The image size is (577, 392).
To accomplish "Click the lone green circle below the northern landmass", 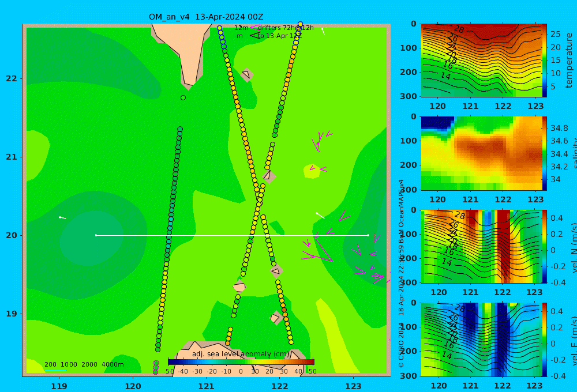I will tap(183, 98).
